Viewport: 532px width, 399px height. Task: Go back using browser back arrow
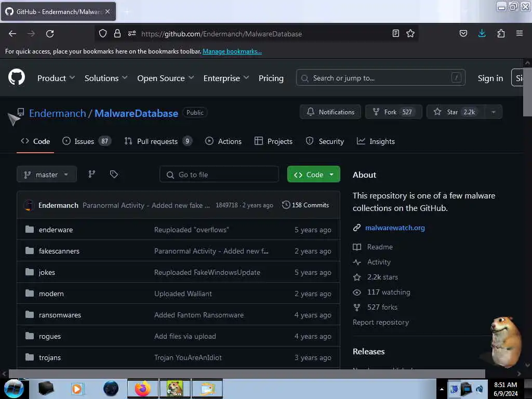click(x=12, y=34)
